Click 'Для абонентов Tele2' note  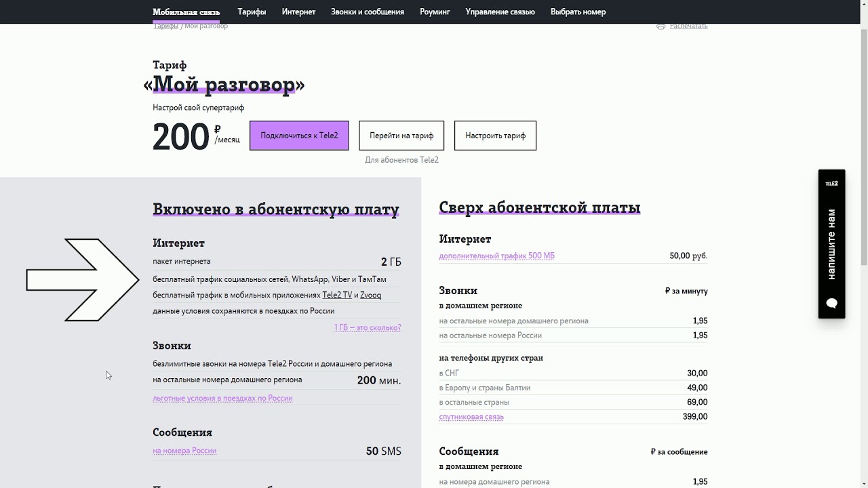(401, 160)
